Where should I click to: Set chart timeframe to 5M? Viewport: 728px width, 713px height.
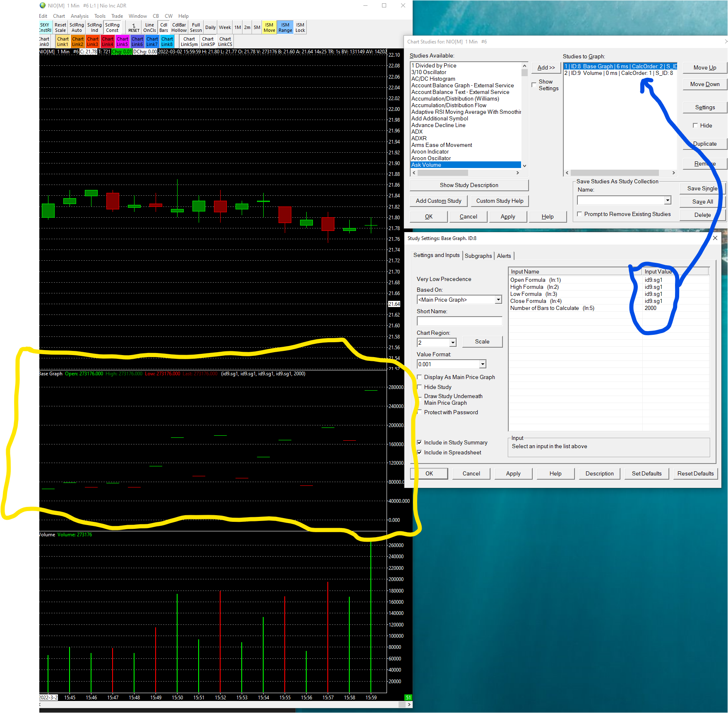click(257, 27)
